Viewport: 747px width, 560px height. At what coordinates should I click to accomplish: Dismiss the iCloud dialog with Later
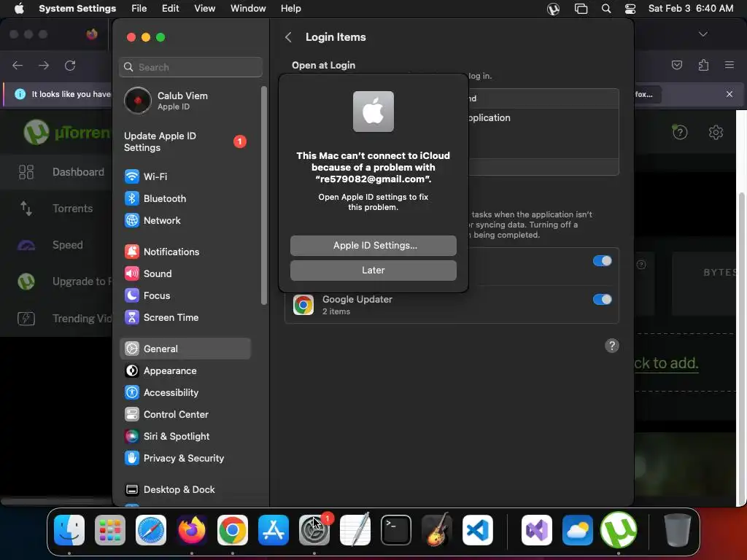(x=373, y=271)
